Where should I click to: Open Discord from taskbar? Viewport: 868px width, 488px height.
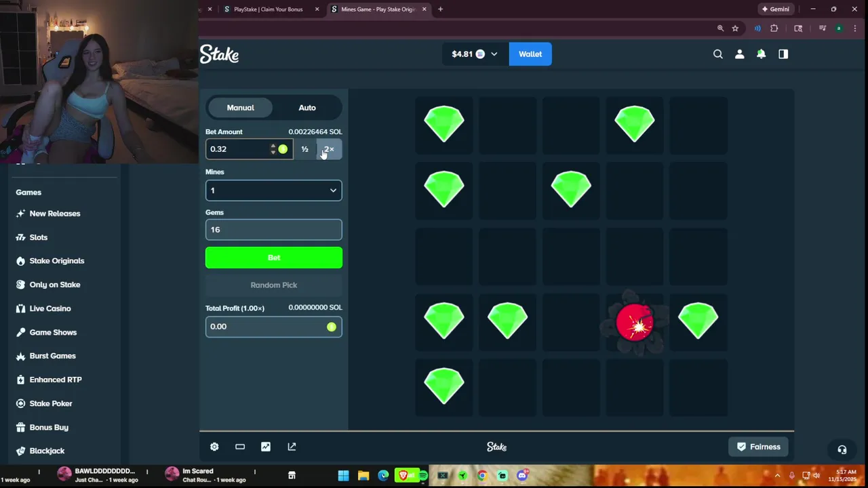tap(522, 476)
